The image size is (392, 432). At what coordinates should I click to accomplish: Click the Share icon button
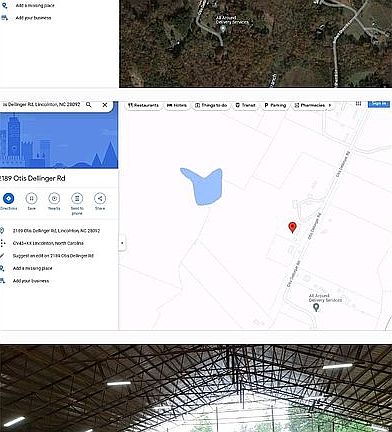(100, 198)
